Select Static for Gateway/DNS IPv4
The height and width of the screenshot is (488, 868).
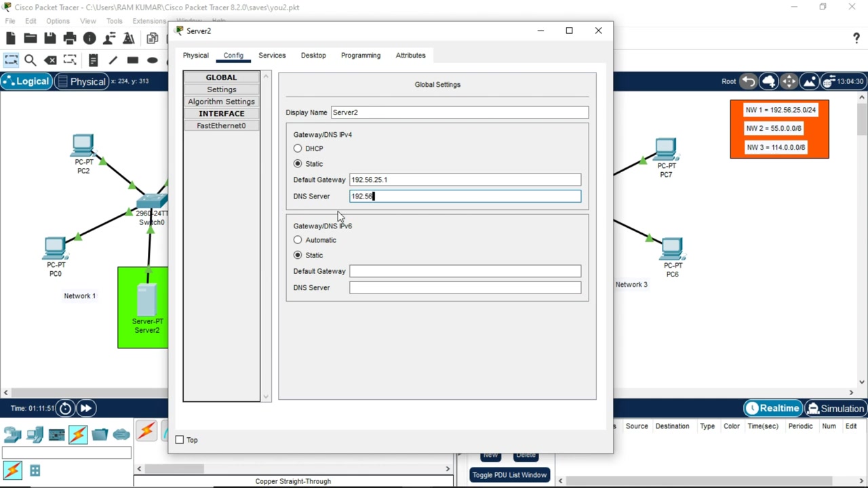pos(298,163)
